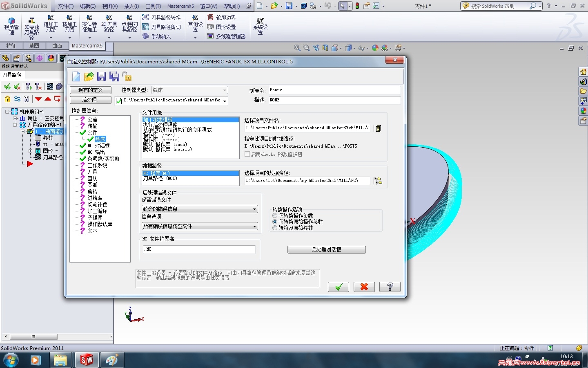Expand 粗加工刀路 dropdown arrow
The image size is (588, 368).
click(x=51, y=38)
